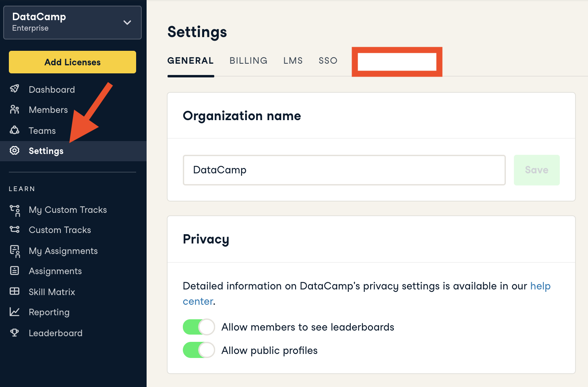Click the Members people icon

(x=14, y=110)
